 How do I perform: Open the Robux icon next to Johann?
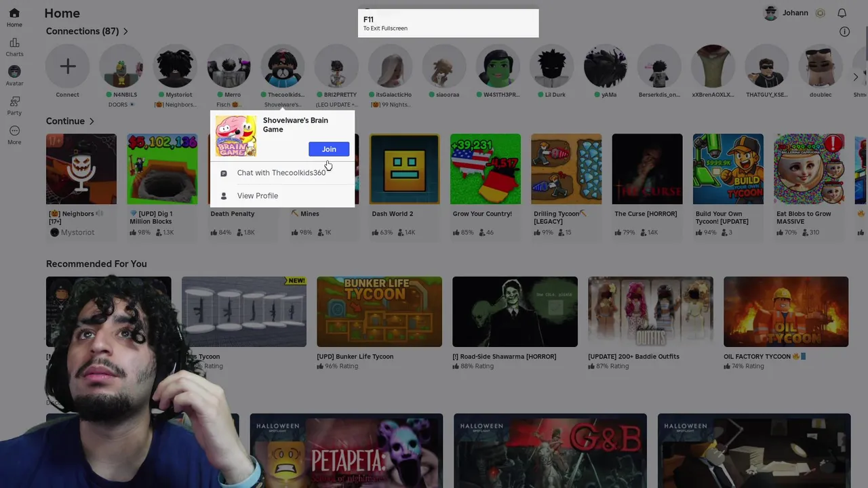pos(820,13)
